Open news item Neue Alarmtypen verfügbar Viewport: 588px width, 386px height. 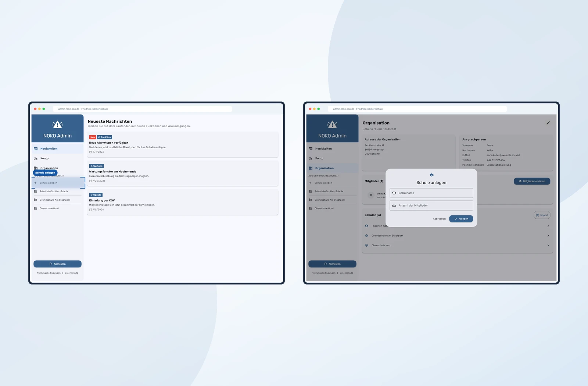[x=183, y=144]
